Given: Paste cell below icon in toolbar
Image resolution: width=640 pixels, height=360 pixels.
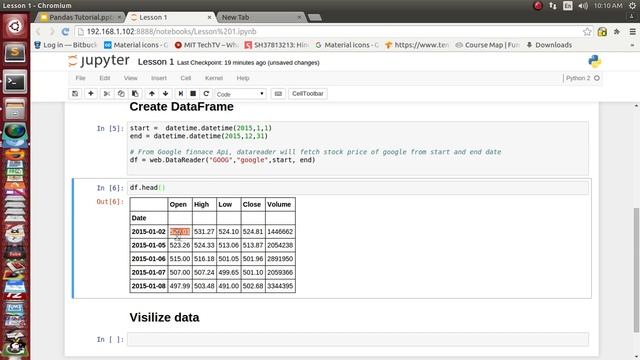Looking at the screenshot, I should point(135,93).
